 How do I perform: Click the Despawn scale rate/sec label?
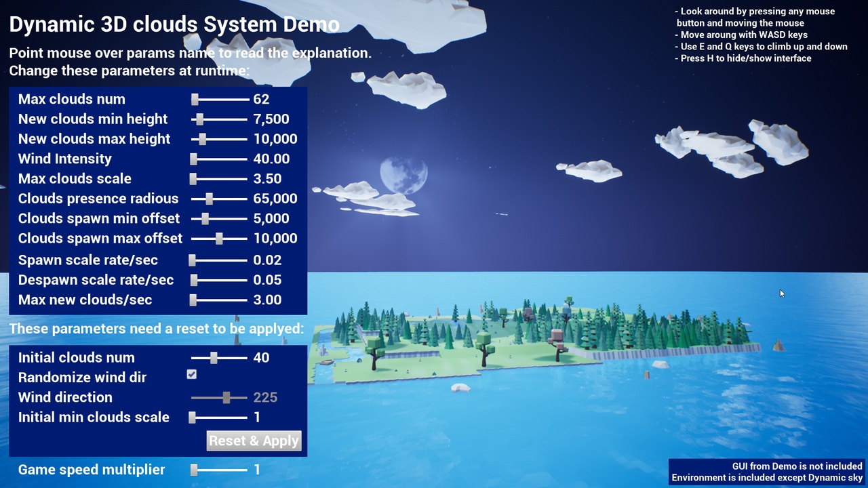click(96, 280)
